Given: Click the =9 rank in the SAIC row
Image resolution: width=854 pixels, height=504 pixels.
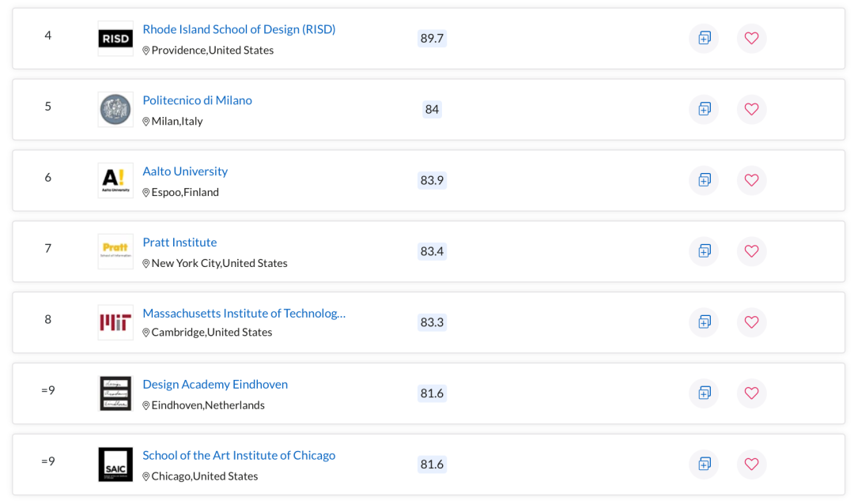Looking at the screenshot, I should pyautogui.click(x=48, y=461).
